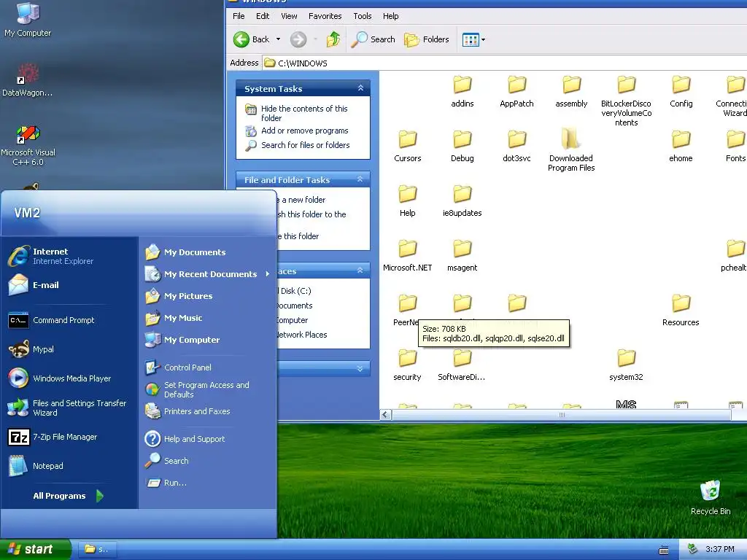747x560 pixels.
Task: Launch Command Prompt from Start menu
Action: pyautogui.click(x=52, y=320)
